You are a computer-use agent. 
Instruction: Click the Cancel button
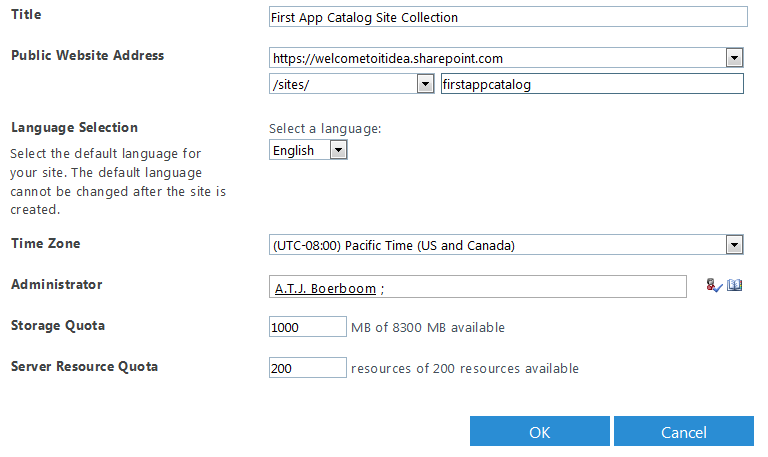click(684, 432)
